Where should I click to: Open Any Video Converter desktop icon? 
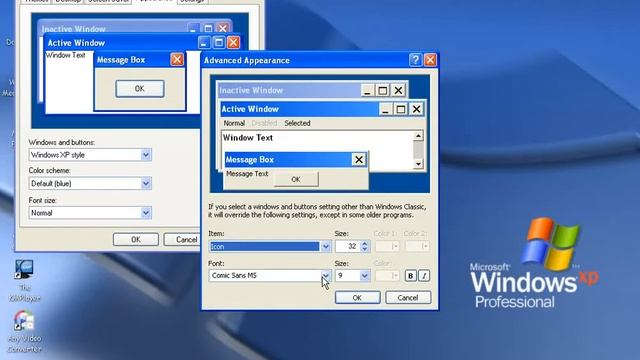click(24, 331)
